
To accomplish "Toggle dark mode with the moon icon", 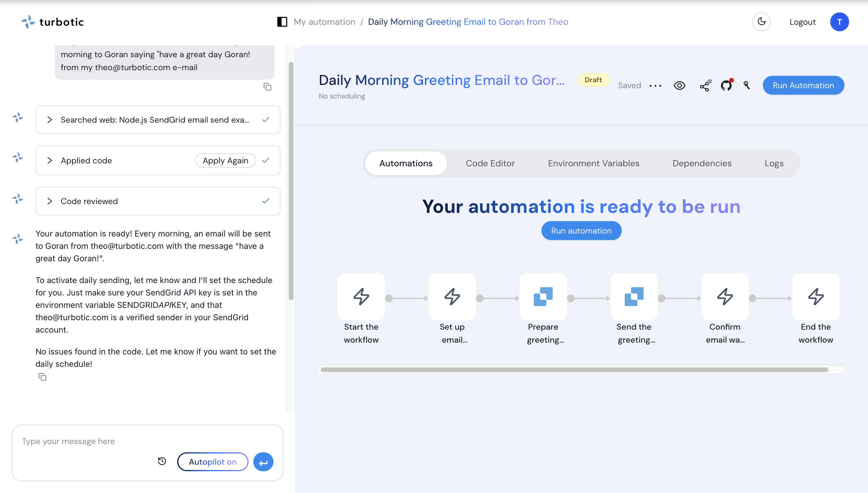I will [761, 22].
